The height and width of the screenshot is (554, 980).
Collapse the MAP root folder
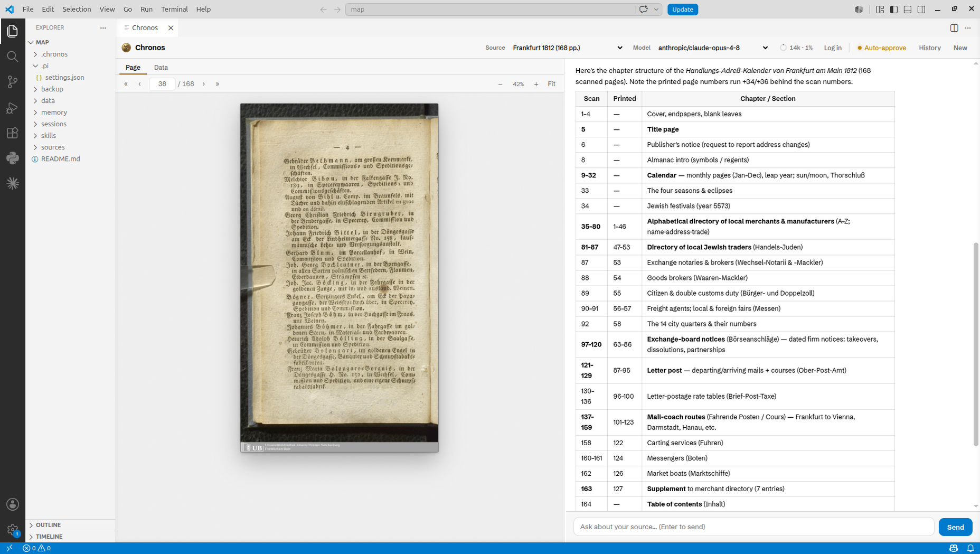[70, 42]
